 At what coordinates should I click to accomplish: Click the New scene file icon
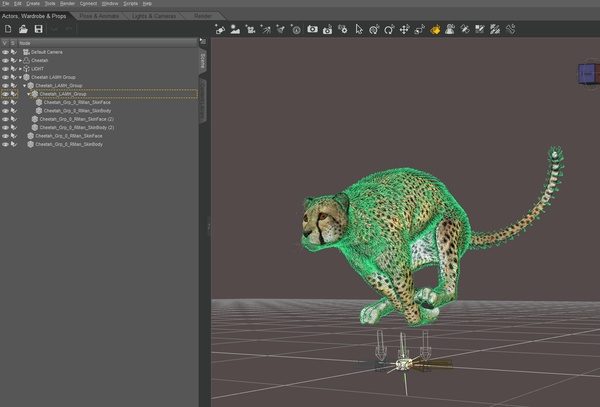pyautogui.click(x=8, y=30)
